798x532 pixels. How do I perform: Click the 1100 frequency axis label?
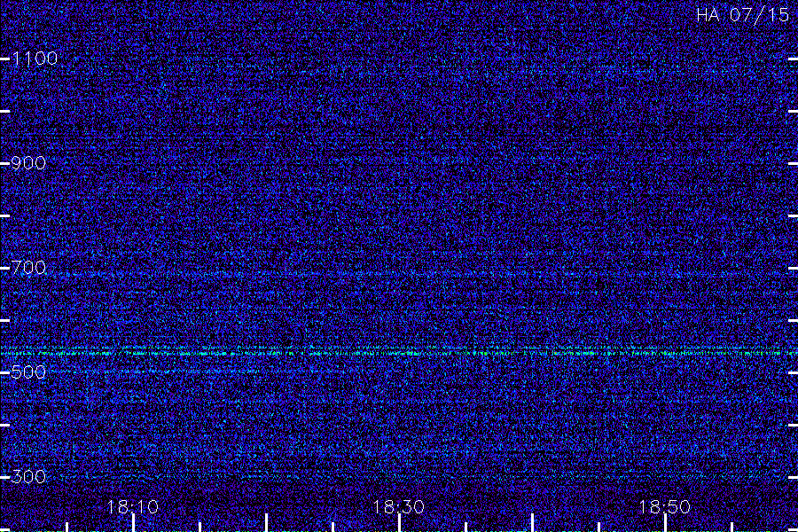[x=35, y=59]
